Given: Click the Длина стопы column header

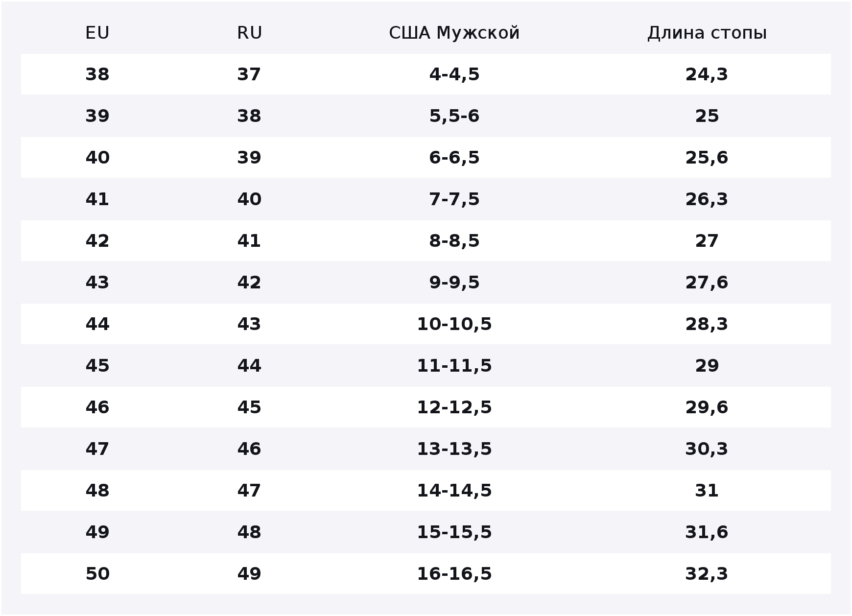Looking at the screenshot, I should click(x=707, y=33).
